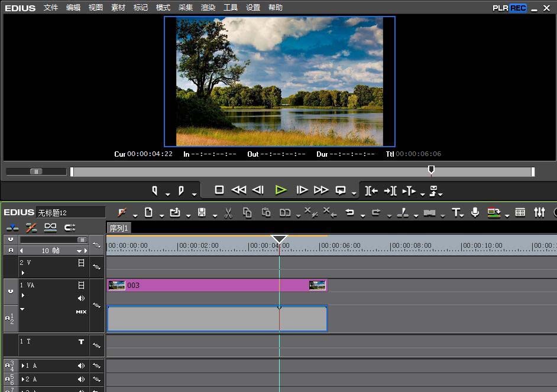Open audio mixer sliders icon
The width and height of the screenshot is (557, 392).
pyautogui.click(x=539, y=213)
